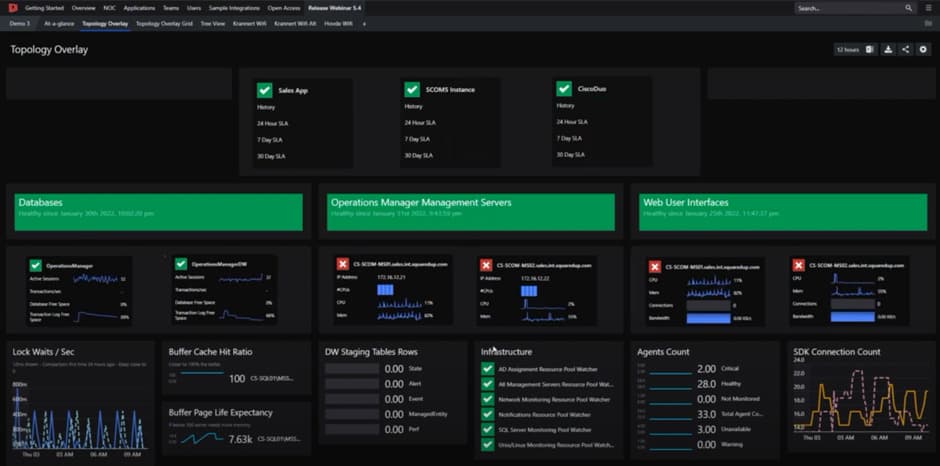Viewport: 940px width, 466px height.
Task: Select the Release Webinar 5.4 menu
Action: click(x=335, y=8)
